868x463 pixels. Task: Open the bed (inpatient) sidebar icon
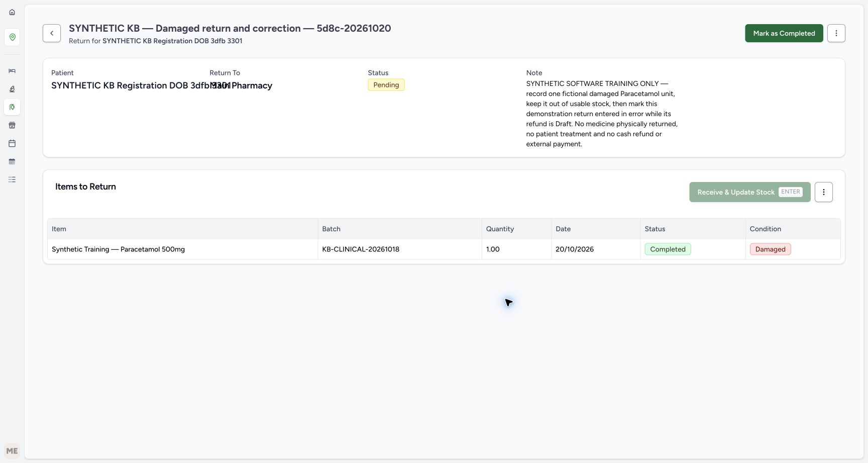pos(12,71)
